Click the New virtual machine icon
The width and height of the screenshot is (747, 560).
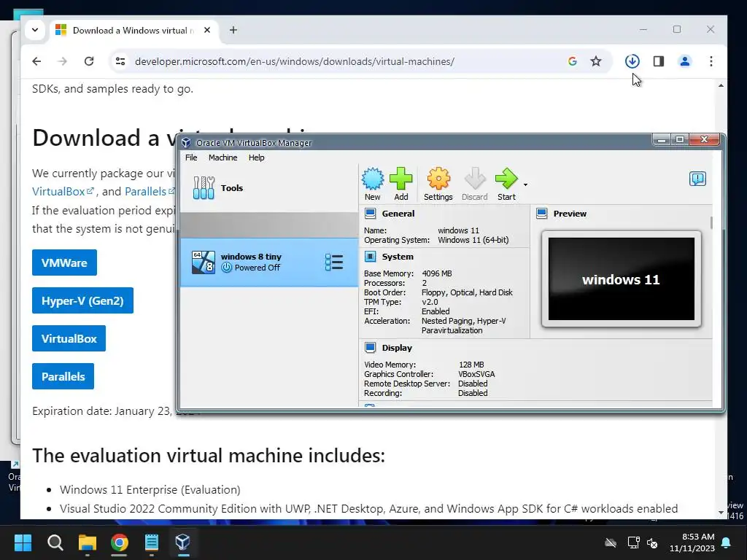(373, 184)
